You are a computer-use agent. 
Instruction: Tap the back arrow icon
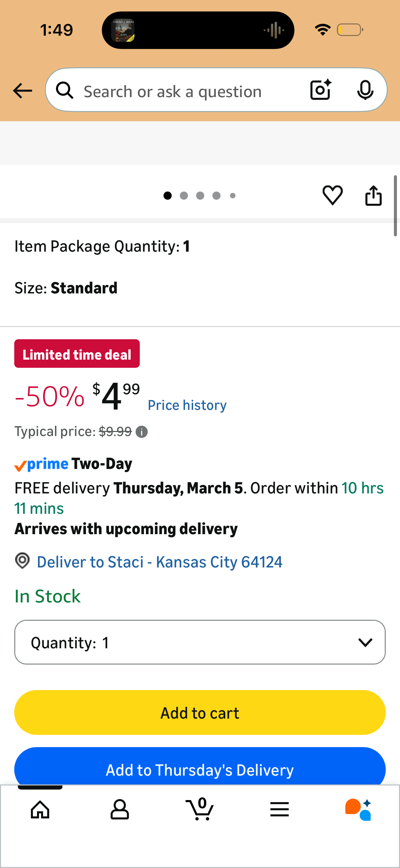click(x=22, y=91)
